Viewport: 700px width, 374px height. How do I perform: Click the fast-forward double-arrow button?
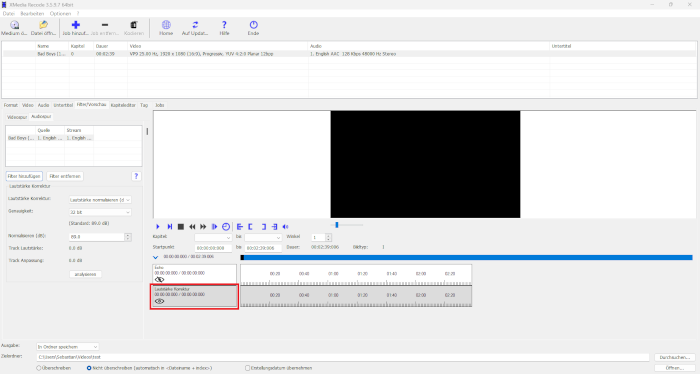tap(203, 227)
